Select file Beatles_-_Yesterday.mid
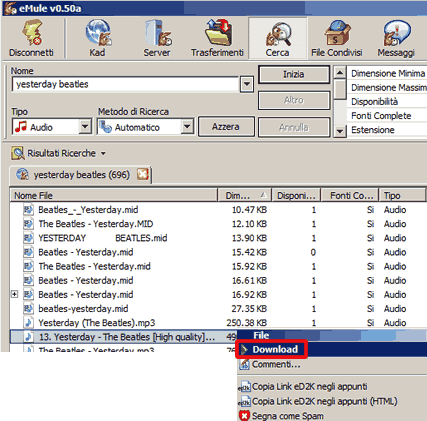427x421 pixels. (88, 210)
